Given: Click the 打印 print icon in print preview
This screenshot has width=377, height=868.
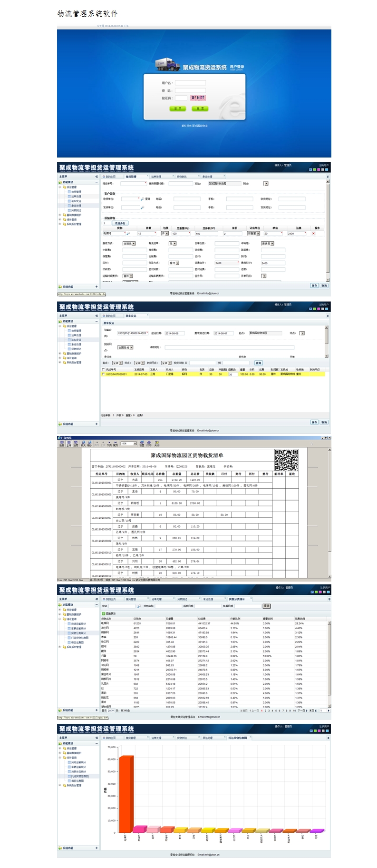Looking at the screenshot, I should [149, 444].
